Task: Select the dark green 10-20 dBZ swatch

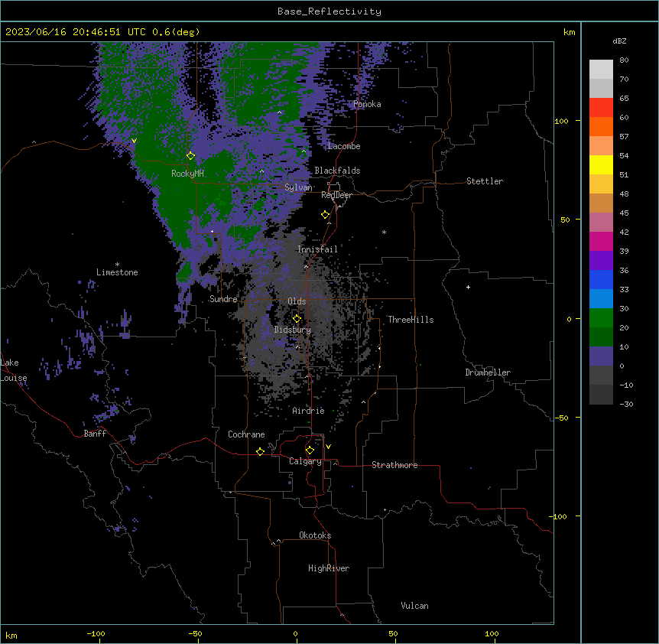Action: (601, 337)
